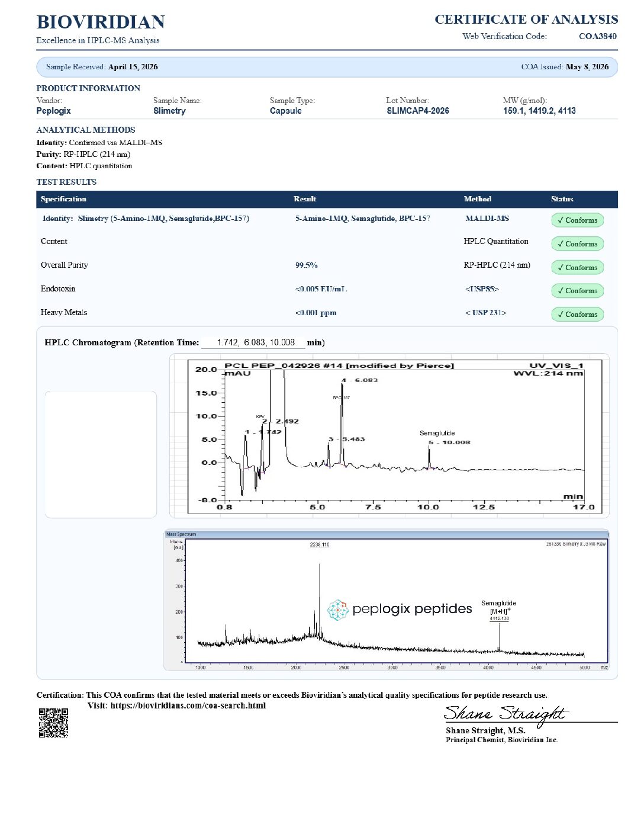Click the 99.5% purity result

[307, 265]
